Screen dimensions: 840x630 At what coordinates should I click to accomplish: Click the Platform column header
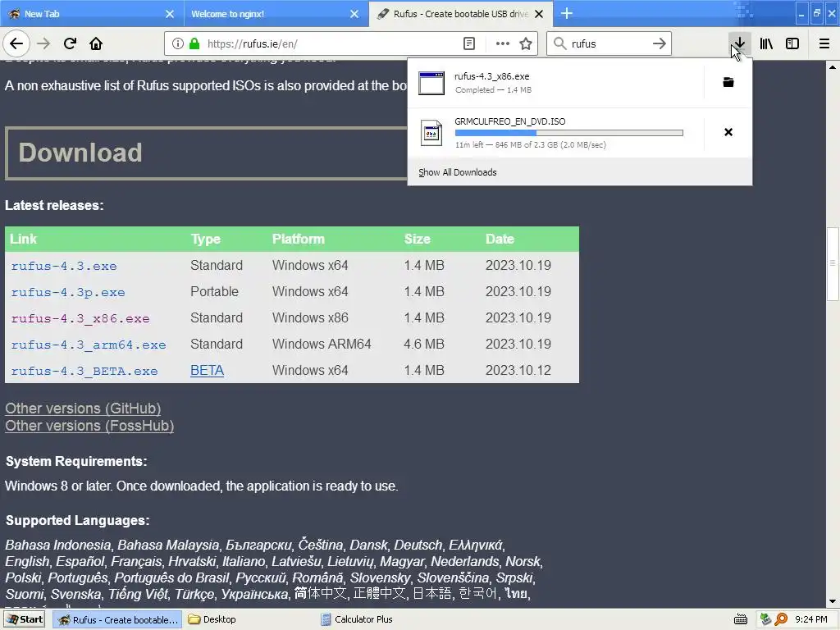(x=299, y=239)
